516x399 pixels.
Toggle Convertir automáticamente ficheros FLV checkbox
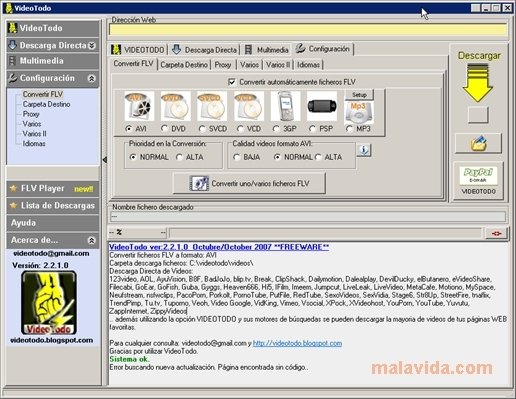point(232,82)
